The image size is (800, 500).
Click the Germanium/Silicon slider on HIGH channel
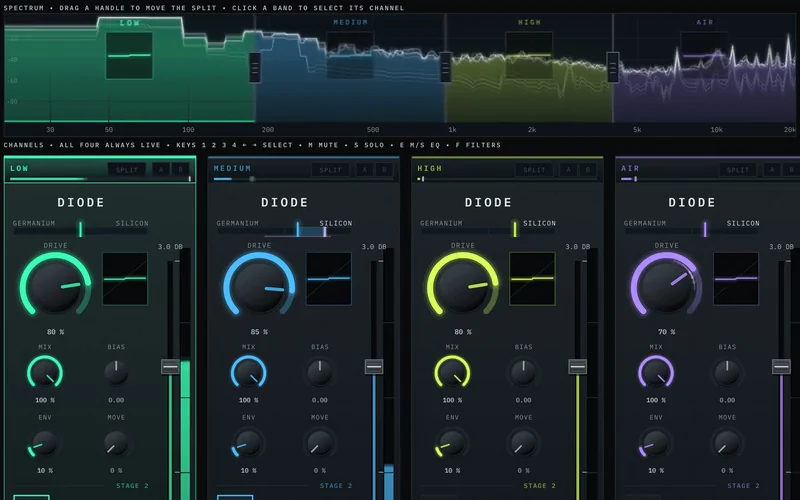coord(488,230)
